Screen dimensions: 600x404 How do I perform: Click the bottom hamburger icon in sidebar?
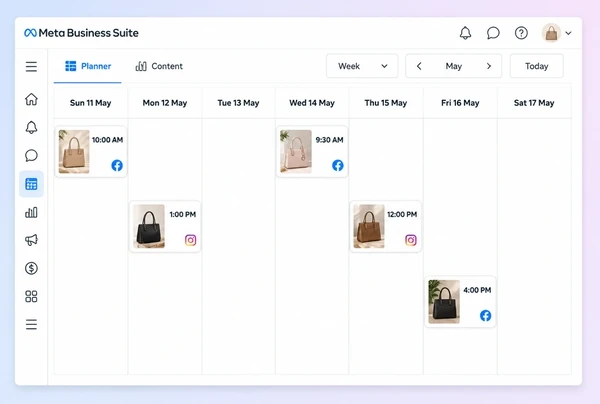pyautogui.click(x=31, y=324)
